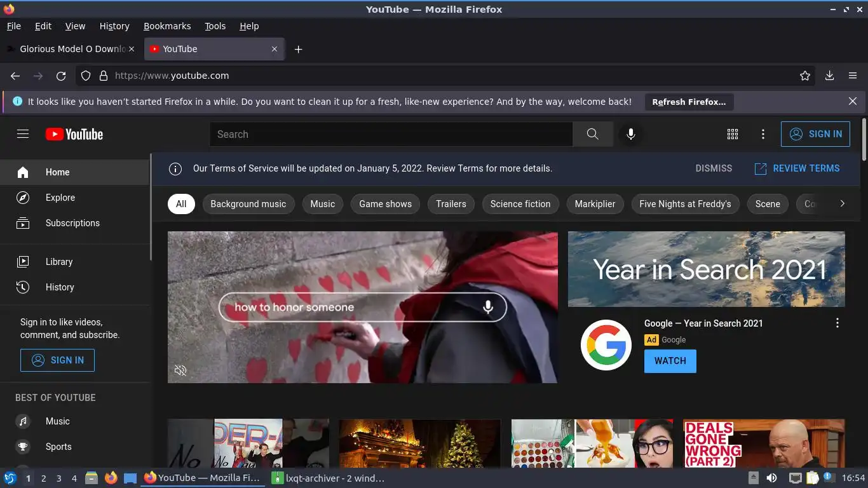This screenshot has height=488, width=868.
Task: Open the update notifier tray icon
Action: [828, 477]
